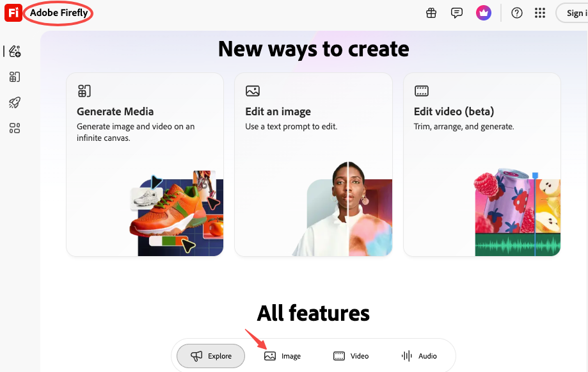Open the feedback chat bubble icon

(x=457, y=13)
